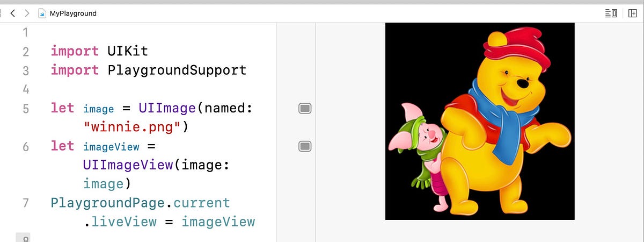
Task: Show Quick Look result for the UIImageView line
Action: (x=305, y=146)
